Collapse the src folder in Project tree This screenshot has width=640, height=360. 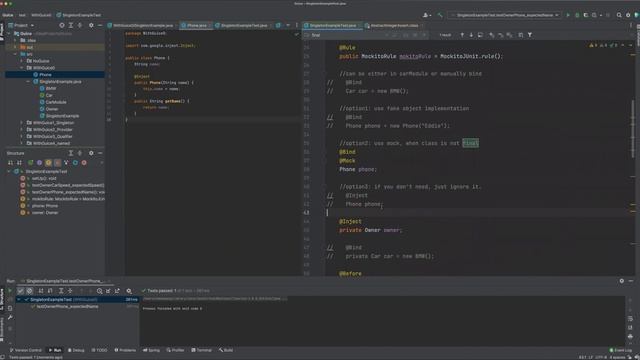click(x=15, y=54)
